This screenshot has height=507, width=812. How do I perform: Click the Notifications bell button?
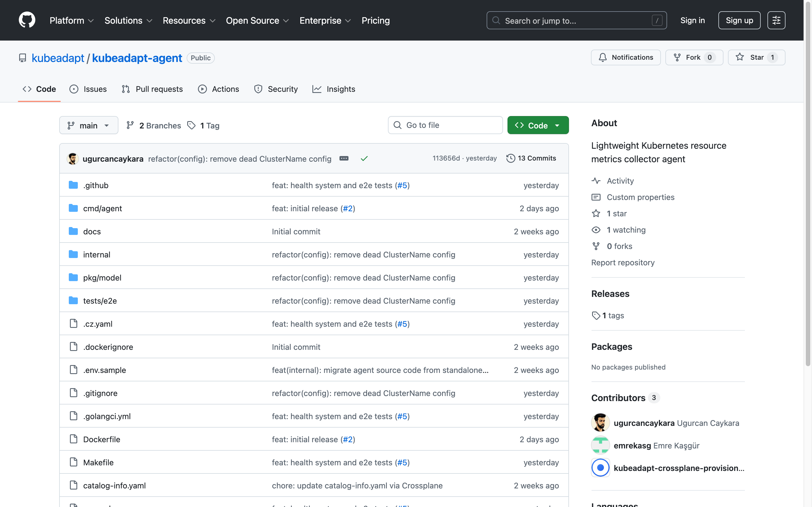click(625, 57)
